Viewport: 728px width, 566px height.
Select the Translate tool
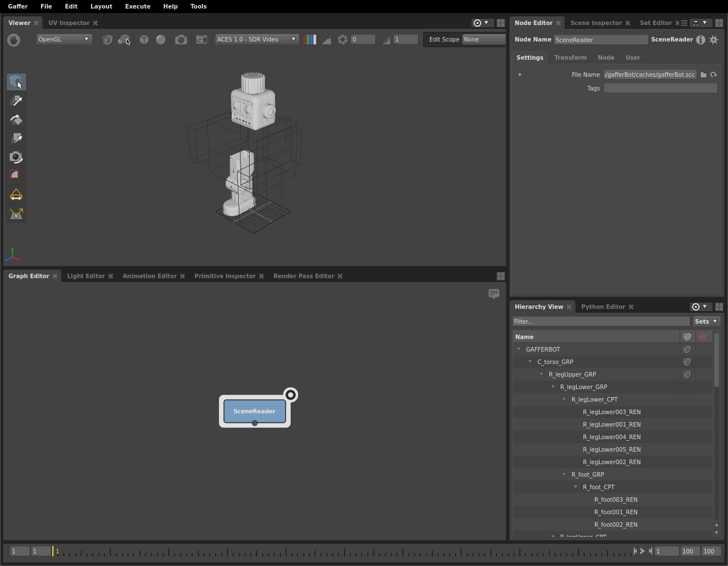click(16, 101)
